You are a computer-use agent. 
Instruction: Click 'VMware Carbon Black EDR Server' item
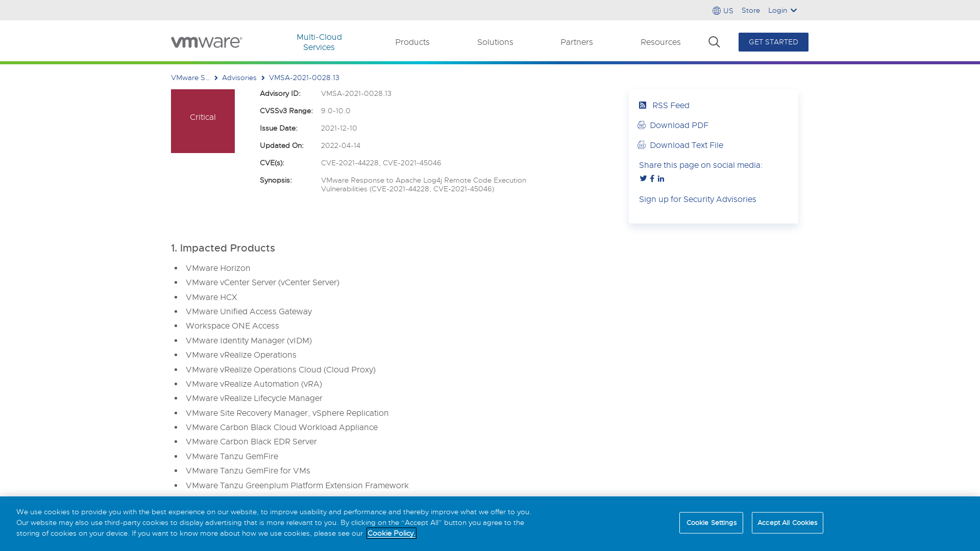coord(251,441)
